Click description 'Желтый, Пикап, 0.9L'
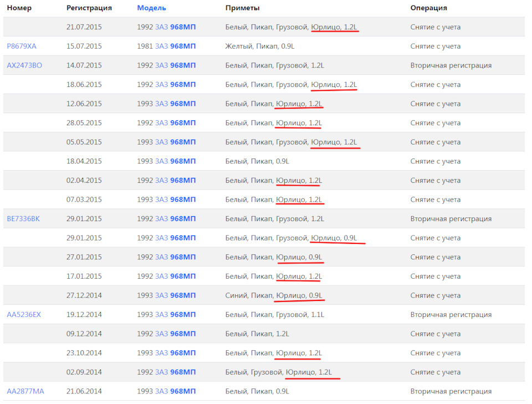 click(x=259, y=46)
